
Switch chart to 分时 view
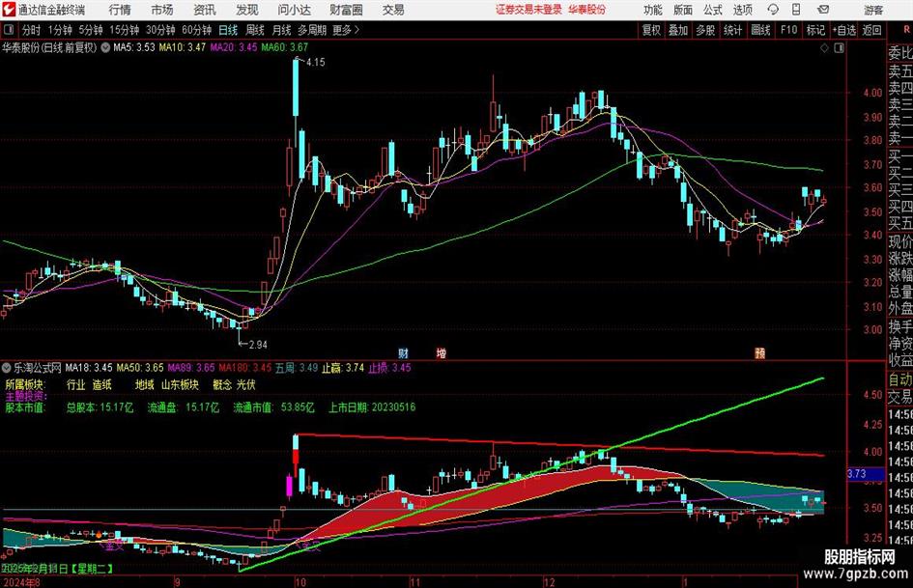[31, 30]
